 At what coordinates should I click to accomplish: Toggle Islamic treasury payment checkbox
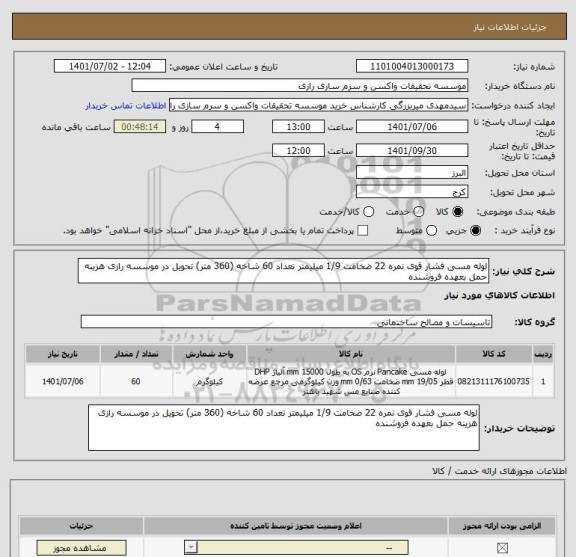tap(363, 231)
